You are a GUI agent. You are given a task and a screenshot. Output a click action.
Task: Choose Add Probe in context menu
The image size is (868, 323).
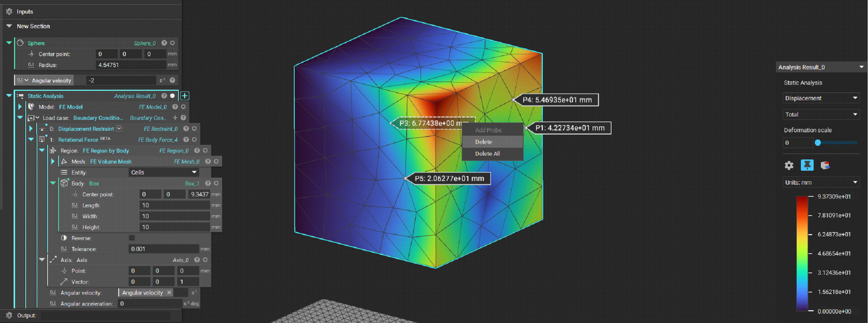click(x=492, y=130)
